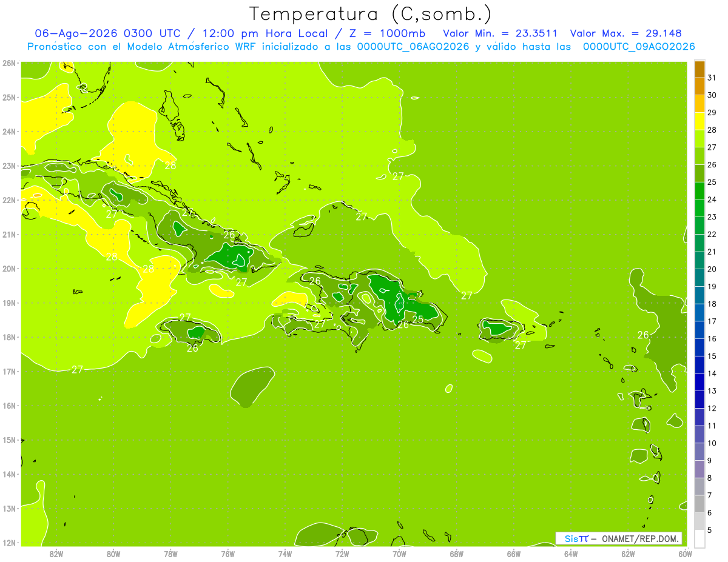Screen dimensions: 728x562
Task: Click the color scale label "31"
Action: (712, 78)
